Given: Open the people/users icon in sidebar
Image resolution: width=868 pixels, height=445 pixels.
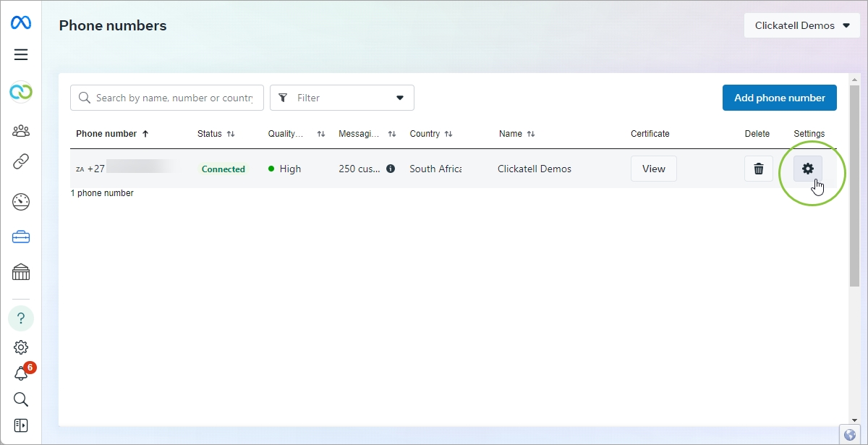Looking at the screenshot, I should 21,131.
